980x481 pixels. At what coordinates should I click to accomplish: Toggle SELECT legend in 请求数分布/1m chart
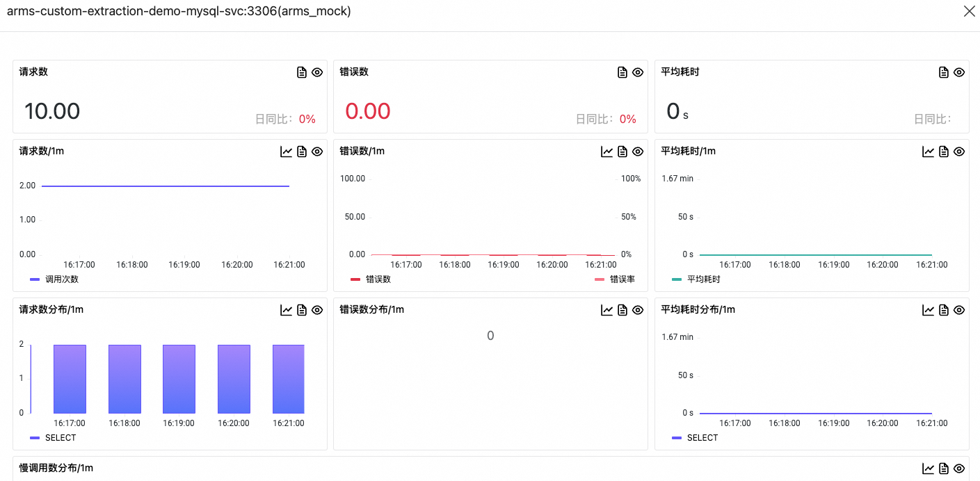tap(53, 438)
